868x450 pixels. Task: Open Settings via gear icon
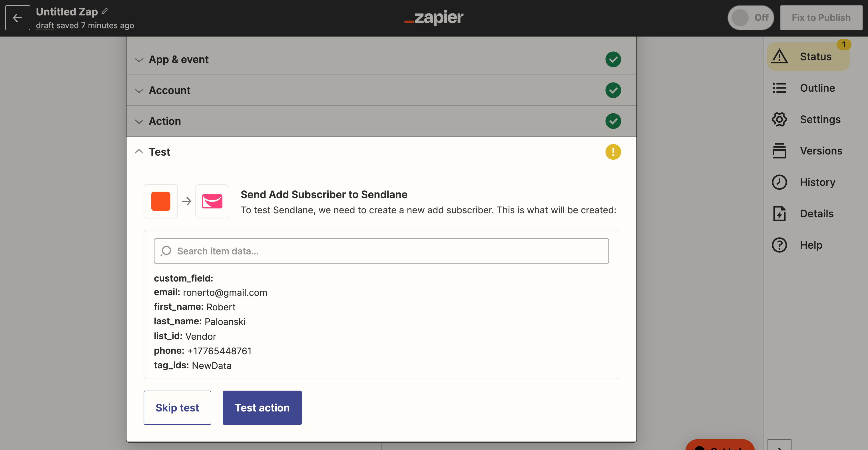click(x=779, y=119)
